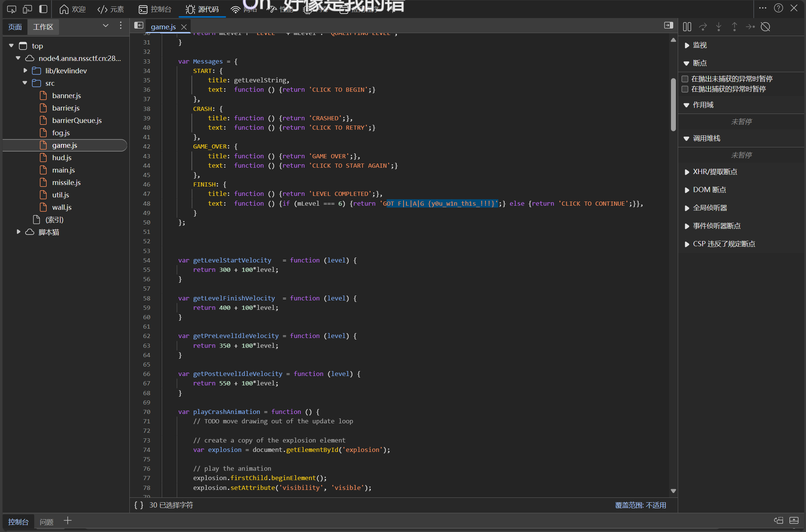Click step into function icon
Screen dimensions: 806x532
719,27
